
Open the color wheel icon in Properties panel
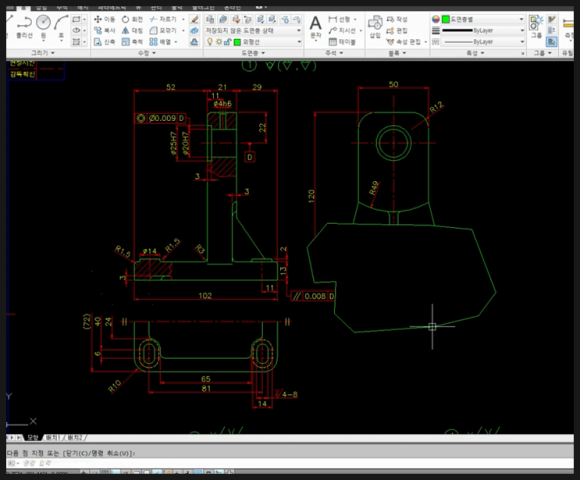(436, 19)
